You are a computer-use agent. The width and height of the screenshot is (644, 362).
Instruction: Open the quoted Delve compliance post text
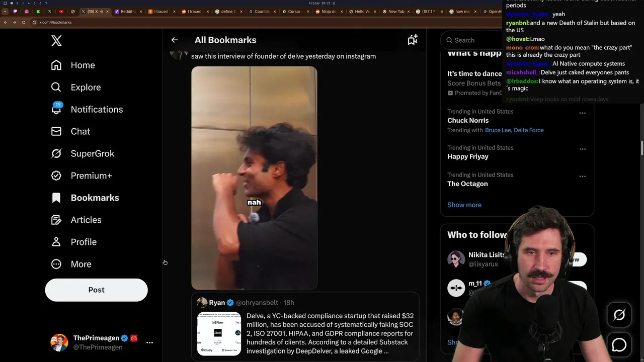330,333
